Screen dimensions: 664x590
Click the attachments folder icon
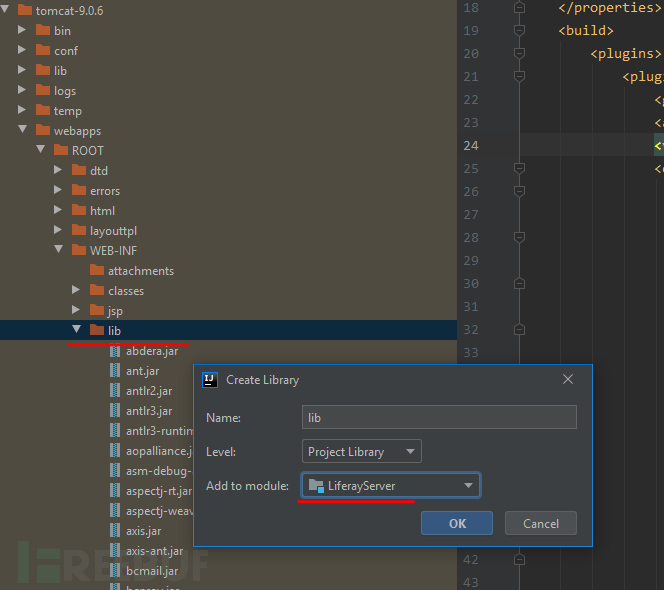coord(97,270)
